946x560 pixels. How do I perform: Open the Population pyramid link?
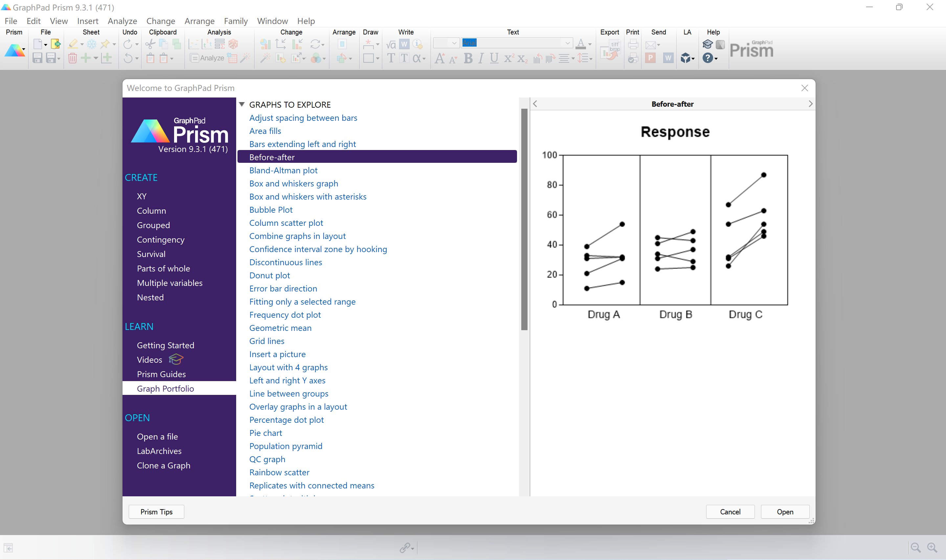286,446
